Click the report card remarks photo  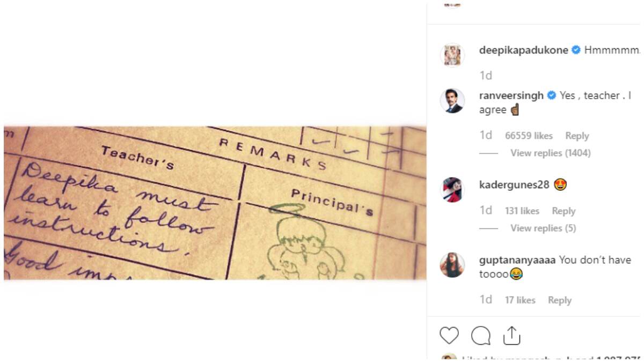point(215,203)
